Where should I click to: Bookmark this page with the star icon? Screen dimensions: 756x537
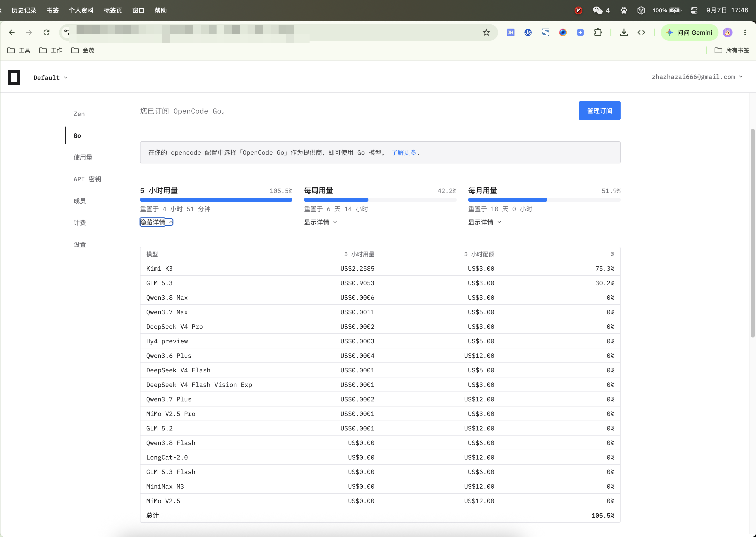click(x=486, y=32)
